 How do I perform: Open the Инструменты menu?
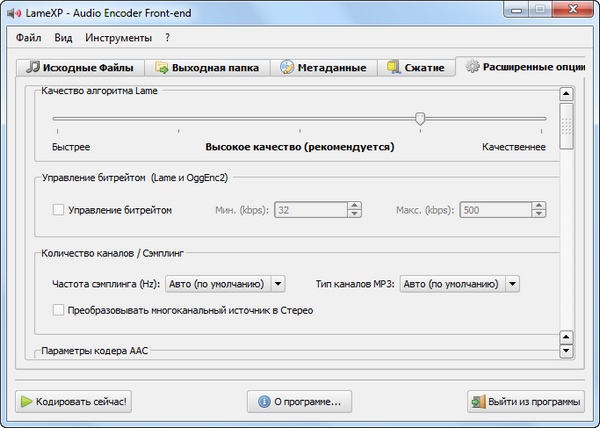[x=118, y=38]
